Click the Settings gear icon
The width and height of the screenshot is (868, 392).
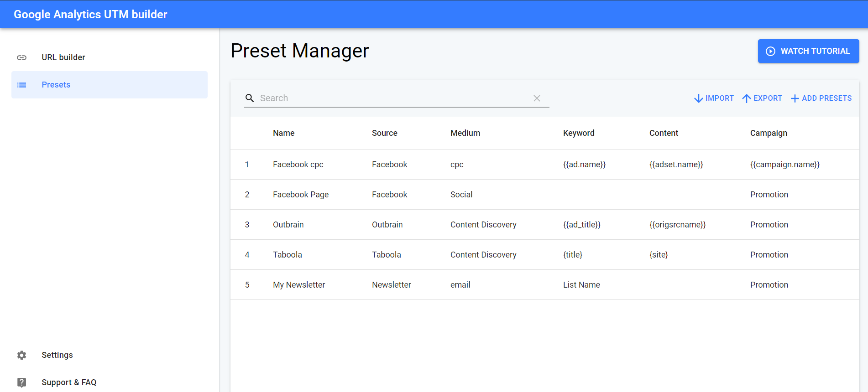tap(21, 355)
